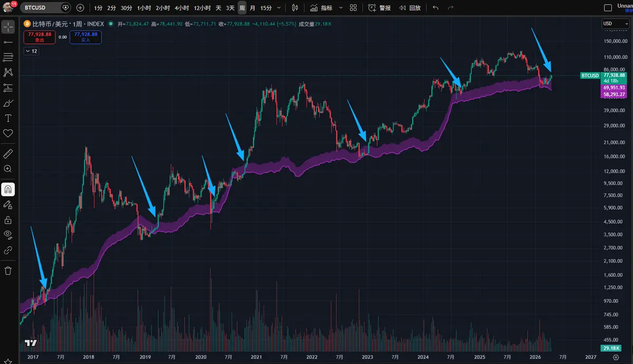Click the blue 买入 buy button
The image size is (633, 364).
coord(85,37)
